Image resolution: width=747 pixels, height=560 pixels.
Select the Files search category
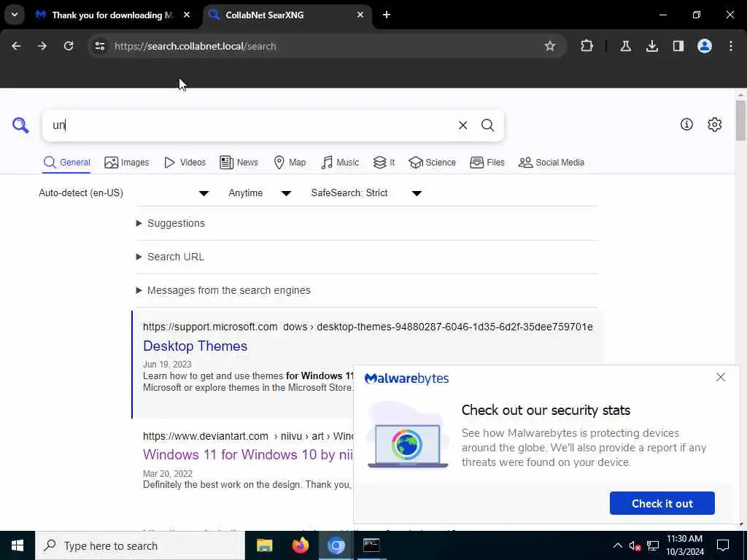pyautogui.click(x=487, y=163)
